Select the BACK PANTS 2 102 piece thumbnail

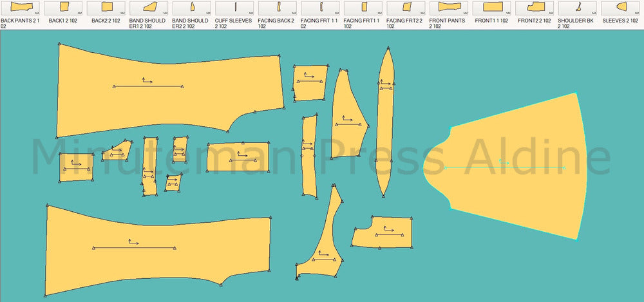click(x=19, y=7)
